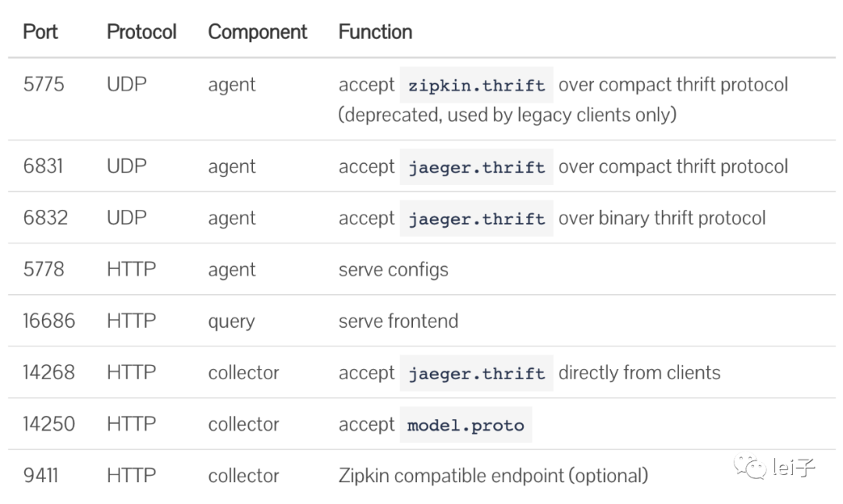Select the Function column header
The width and height of the screenshot is (843, 504).
[375, 32]
